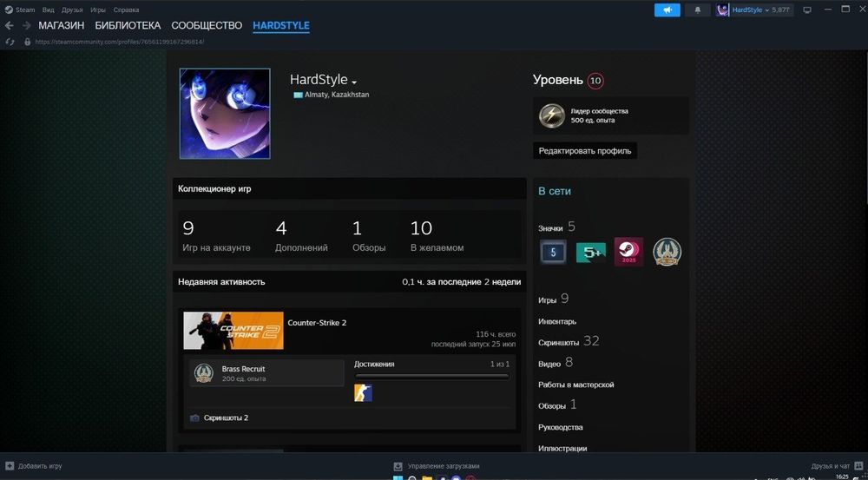Open Обзоры link in sidebar
868x480 pixels.
pos(552,406)
